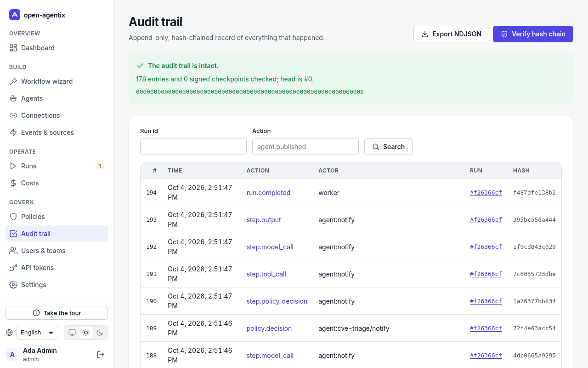The width and height of the screenshot is (588, 368).
Task: Open run link in entry 189 row
Action: coord(486,328)
